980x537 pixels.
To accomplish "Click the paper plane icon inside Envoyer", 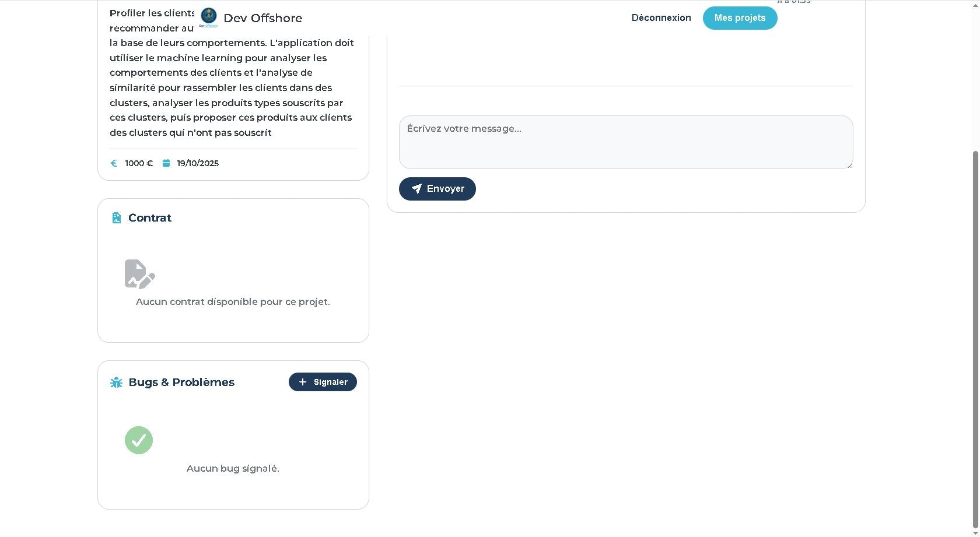I will tap(418, 189).
